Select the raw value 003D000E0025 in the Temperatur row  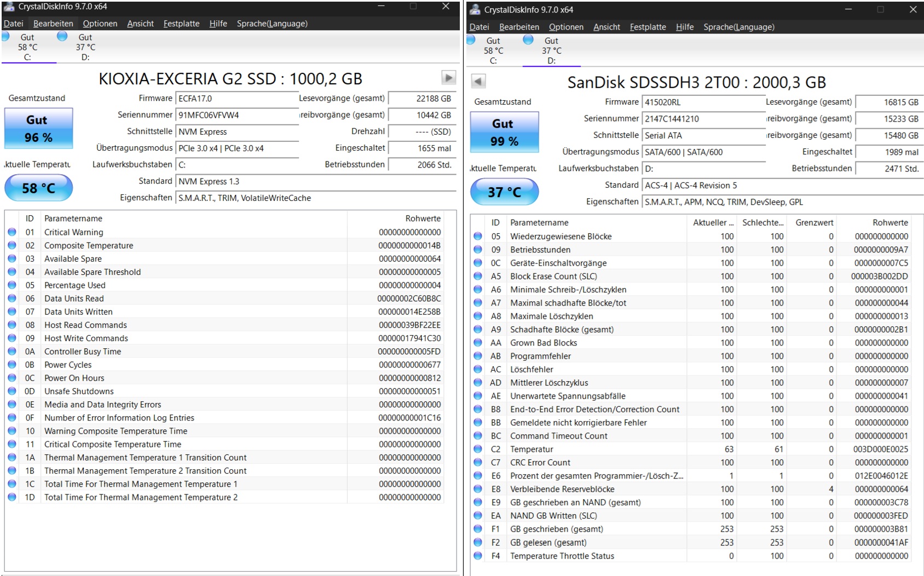click(x=880, y=449)
